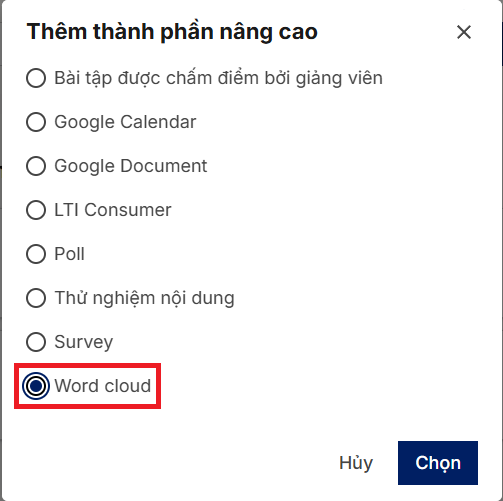
Task: Click the 'Google Calendar' label text
Action: tap(125, 122)
